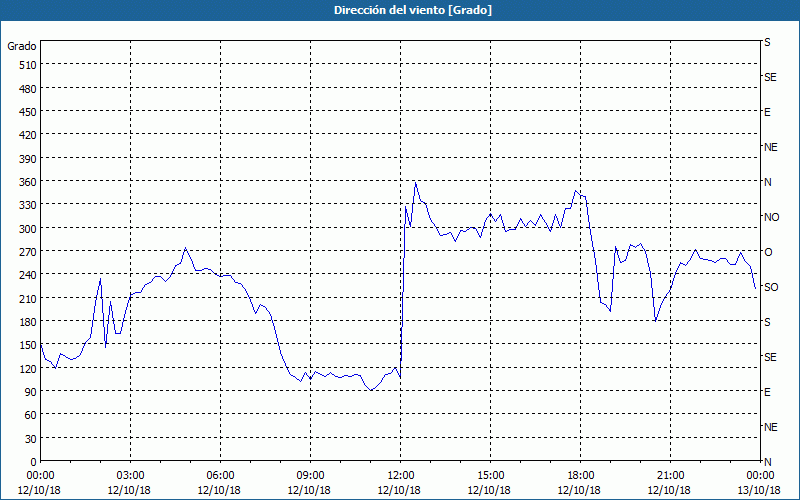Click the 21:00 time axis label
This screenshot has width=800, height=500.
(670, 476)
